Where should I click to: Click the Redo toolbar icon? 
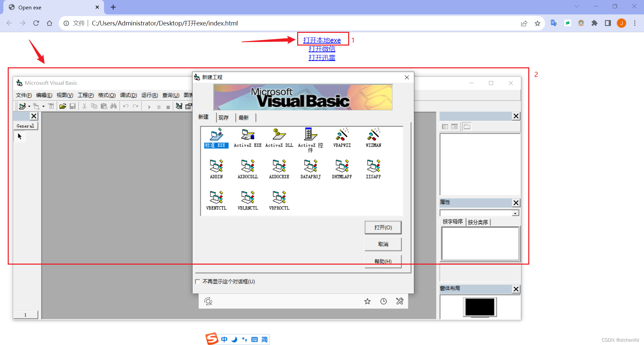tap(136, 106)
